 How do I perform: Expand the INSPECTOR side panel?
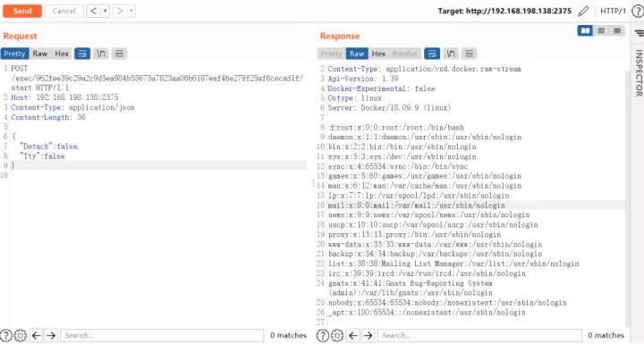pos(639,73)
